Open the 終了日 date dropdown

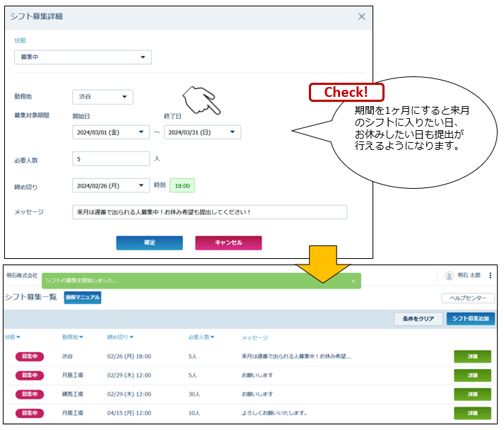(202, 132)
